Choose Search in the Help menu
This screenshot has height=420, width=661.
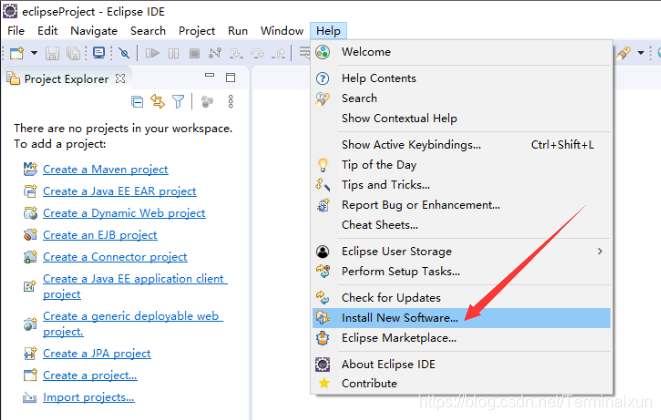[462, 98]
